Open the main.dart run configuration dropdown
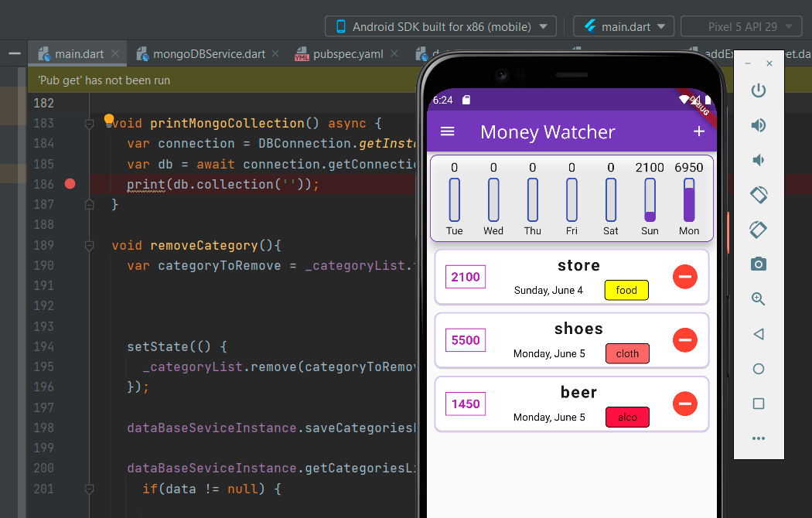 click(623, 26)
